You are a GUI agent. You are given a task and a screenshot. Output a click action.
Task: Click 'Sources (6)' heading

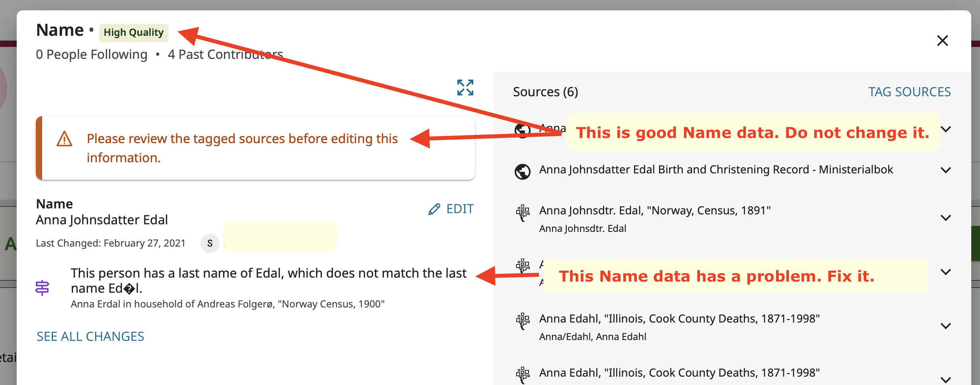click(x=545, y=92)
